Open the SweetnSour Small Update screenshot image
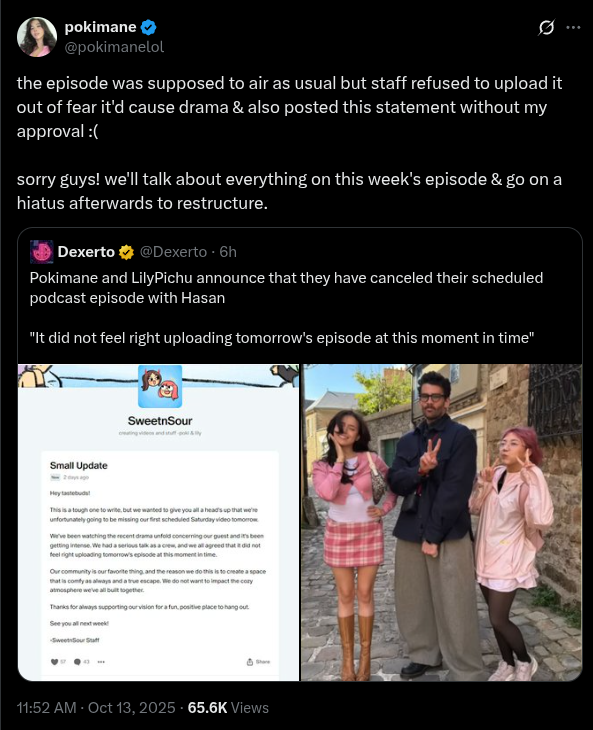Screen dimensions: 593x730 (158, 522)
